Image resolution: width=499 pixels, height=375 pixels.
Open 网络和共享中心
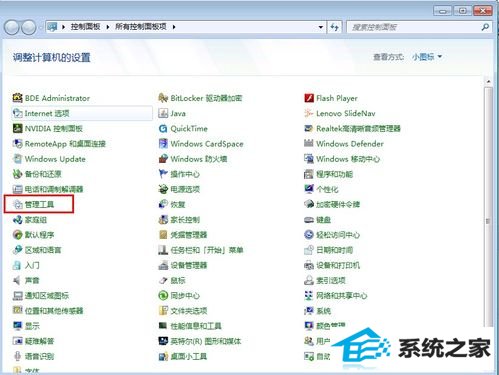(336, 296)
